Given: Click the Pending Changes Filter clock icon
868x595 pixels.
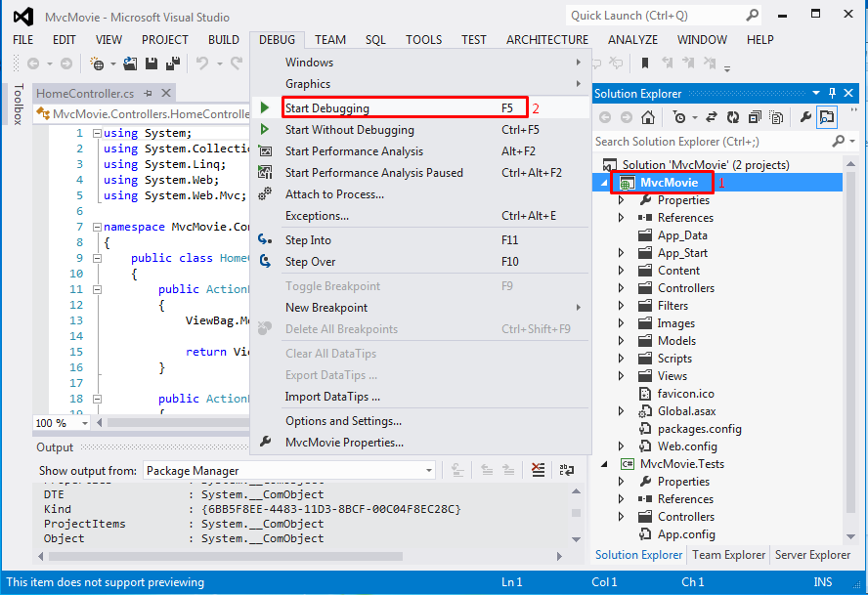Looking at the screenshot, I should (679, 117).
